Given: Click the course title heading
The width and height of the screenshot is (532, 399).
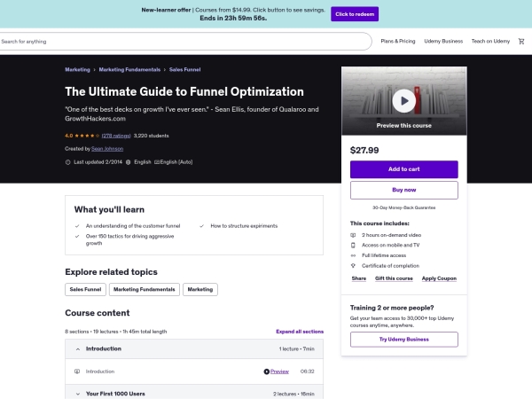Looking at the screenshot, I should (184, 91).
